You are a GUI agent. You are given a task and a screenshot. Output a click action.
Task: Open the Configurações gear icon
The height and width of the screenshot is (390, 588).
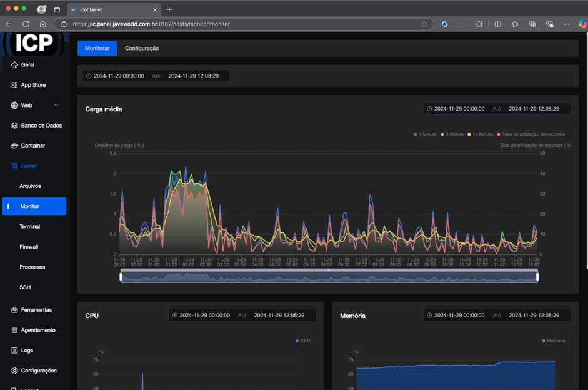click(x=14, y=371)
